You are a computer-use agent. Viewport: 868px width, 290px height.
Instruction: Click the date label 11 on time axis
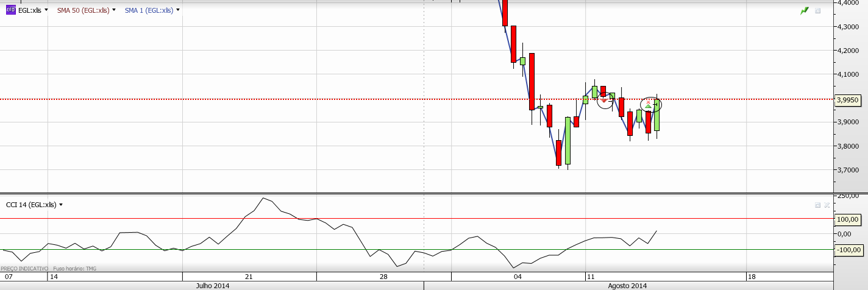tap(589, 277)
